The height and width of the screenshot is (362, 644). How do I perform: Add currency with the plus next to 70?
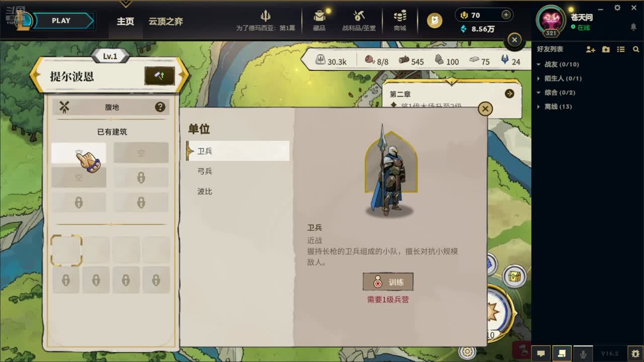[x=506, y=15]
